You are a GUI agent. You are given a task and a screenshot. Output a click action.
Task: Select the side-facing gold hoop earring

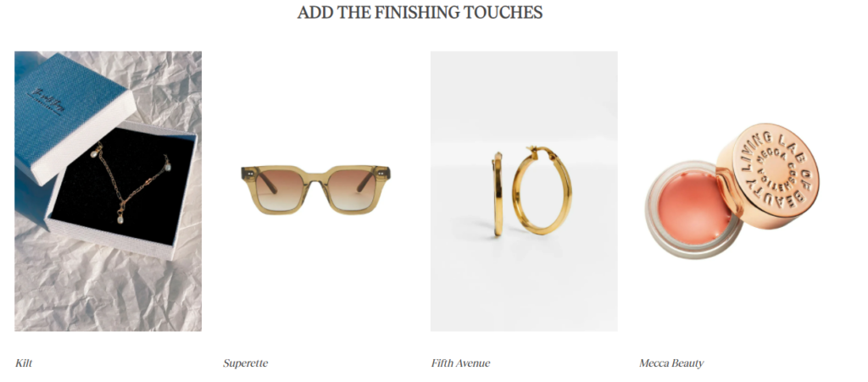click(x=498, y=194)
